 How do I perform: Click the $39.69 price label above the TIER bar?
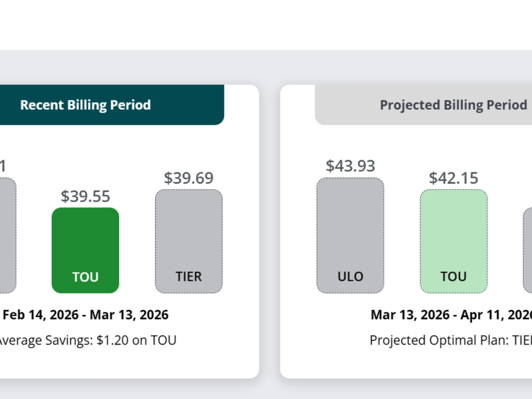(x=188, y=178)
